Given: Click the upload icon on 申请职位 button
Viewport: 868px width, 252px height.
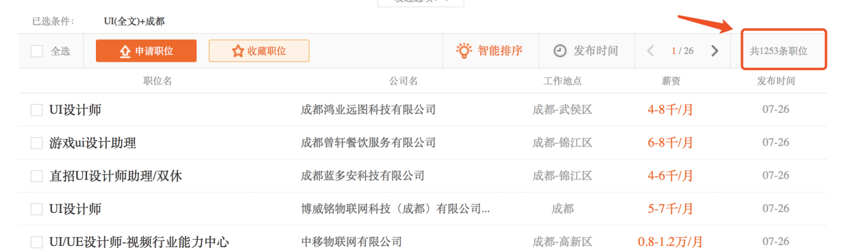Looking at the screenshot, I should [125, 51].
